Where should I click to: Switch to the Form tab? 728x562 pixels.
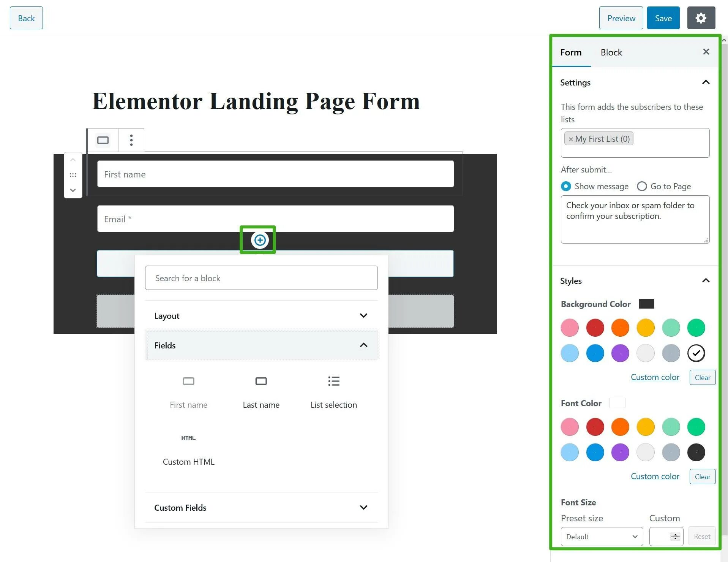tap(571, 52)
